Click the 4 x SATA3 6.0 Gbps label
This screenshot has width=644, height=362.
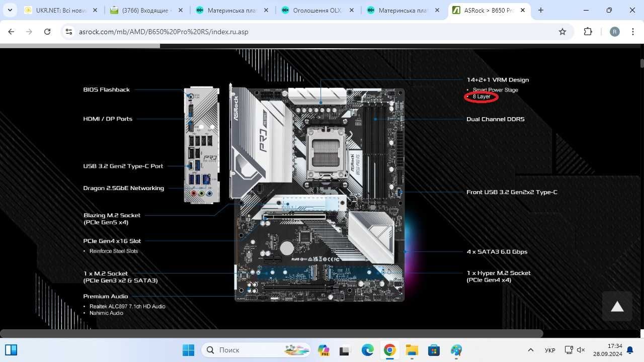(x=497, y=251)
